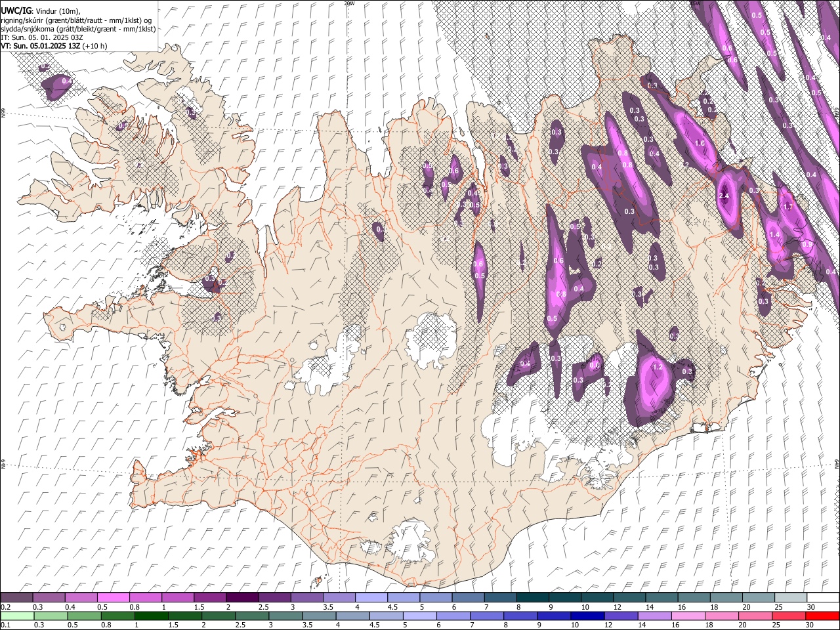Select the bright red 30 swatch, bottom legend row
The height and width of the screenshot is (630, 840).
pyautogui.click(x=822, y=616)
